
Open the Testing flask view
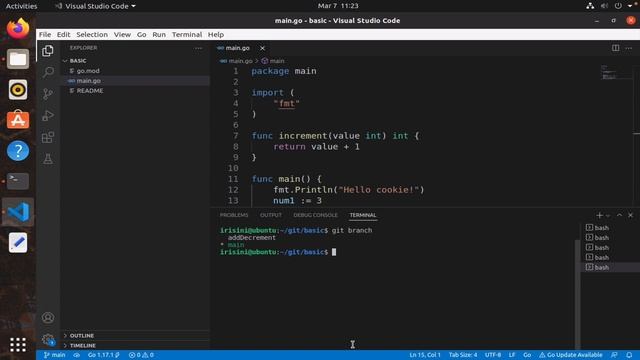48,159
